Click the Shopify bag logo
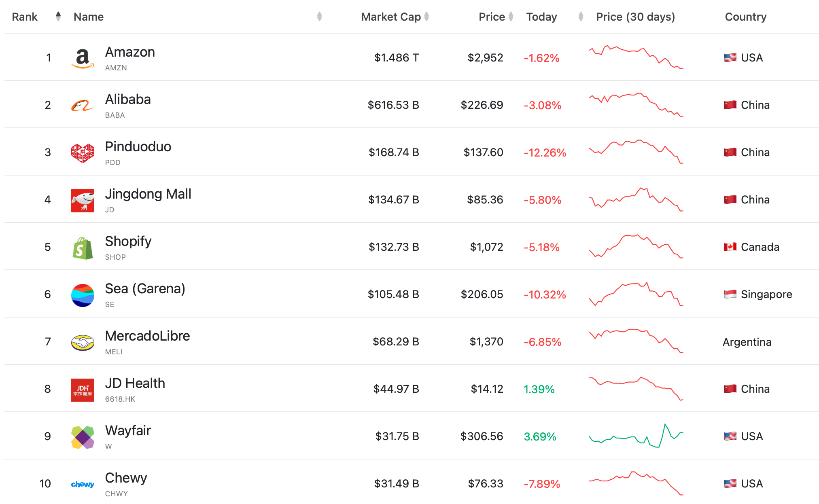Screen dimensions: 819x504 coord(83,248)
